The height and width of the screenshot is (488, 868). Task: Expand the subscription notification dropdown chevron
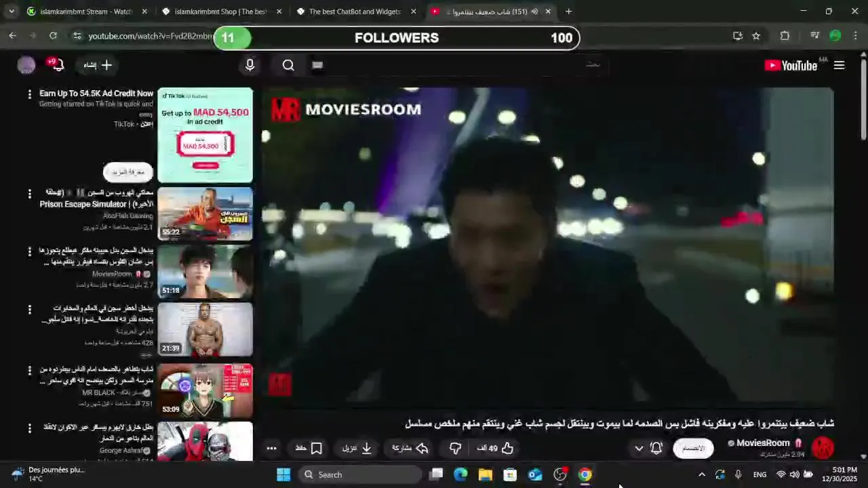click(639, 448)
